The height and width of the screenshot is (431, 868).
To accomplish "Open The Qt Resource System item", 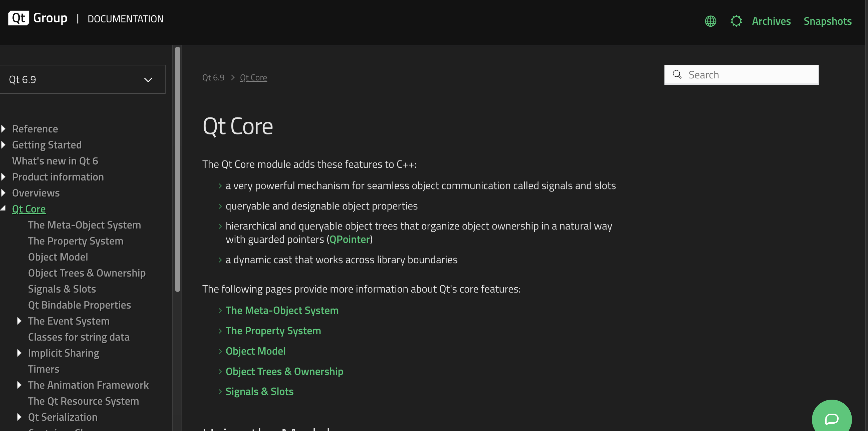I will click(x=83, y=401).
